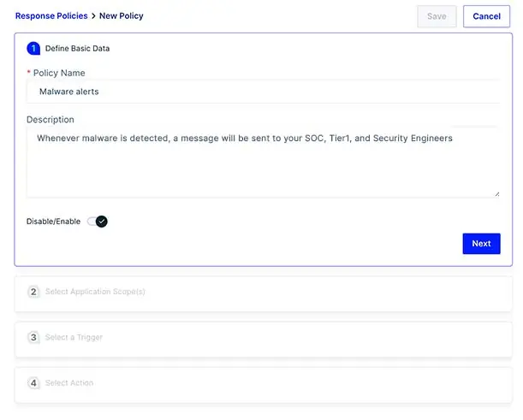Click the step 2 number icon
The height and width of the screenshot is (420, 523).
click(x=33, y=292)
